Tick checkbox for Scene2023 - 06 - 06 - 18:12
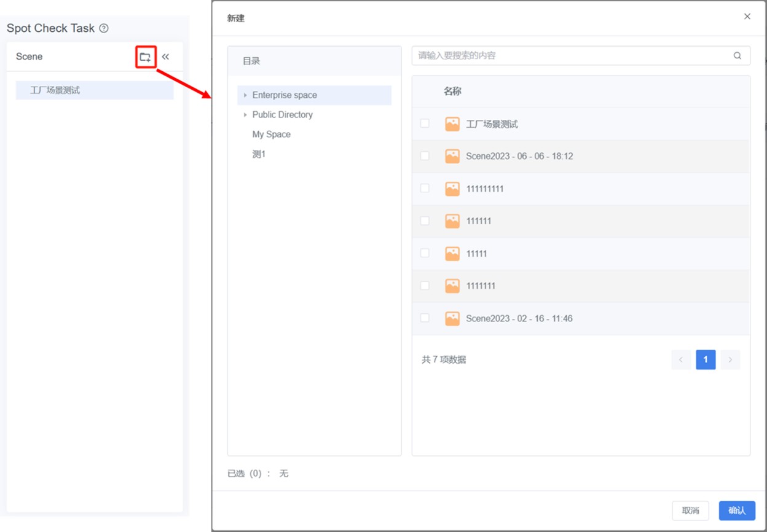Screen dimensions: 767x532 425,156
